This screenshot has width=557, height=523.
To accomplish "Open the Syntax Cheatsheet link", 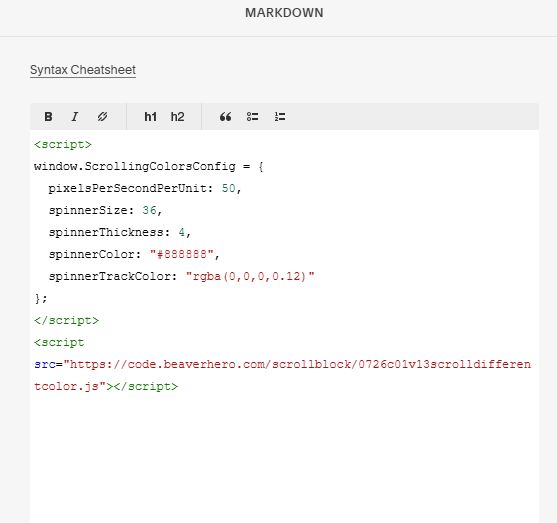I will click(83, 70).
